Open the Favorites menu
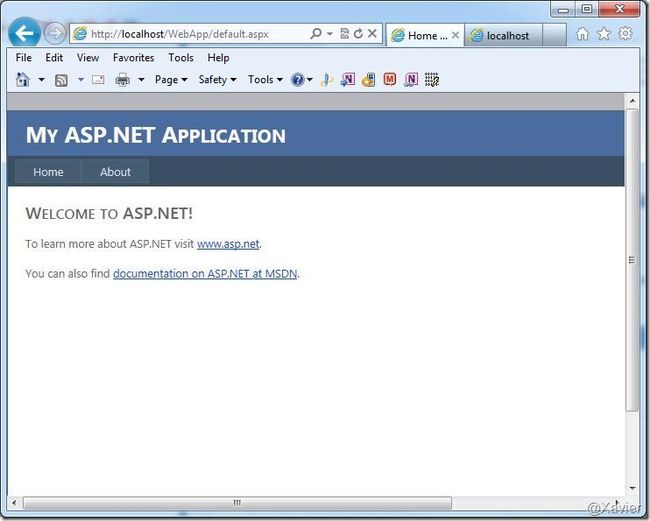Viewport: 650px width, 521px height. (133, 58)
